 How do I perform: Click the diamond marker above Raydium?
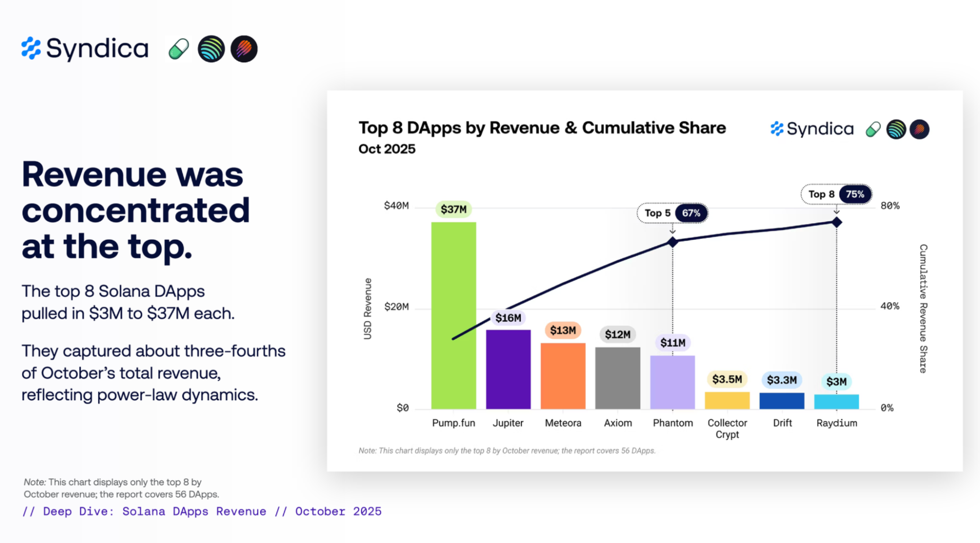coord(836,222)
